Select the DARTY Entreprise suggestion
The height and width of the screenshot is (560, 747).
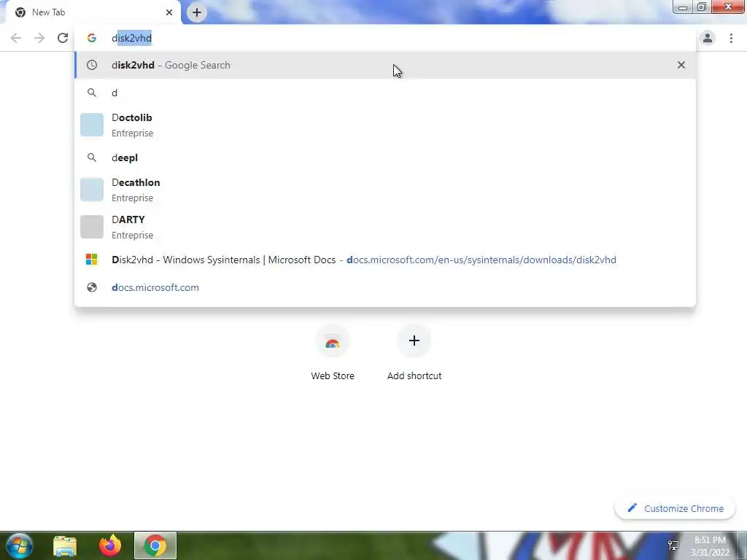(385, 227)
